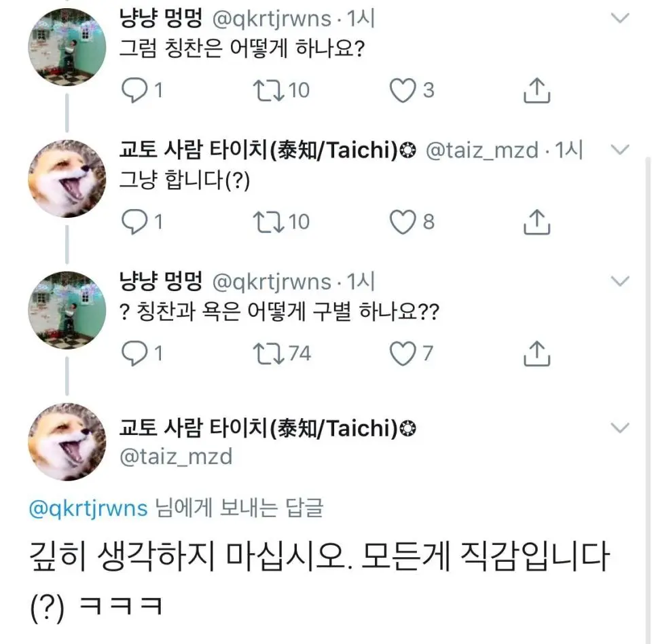This screenshot has width=656, height=644.
Task: Like the first tweet with 3 likes
Action: [403, 90]
